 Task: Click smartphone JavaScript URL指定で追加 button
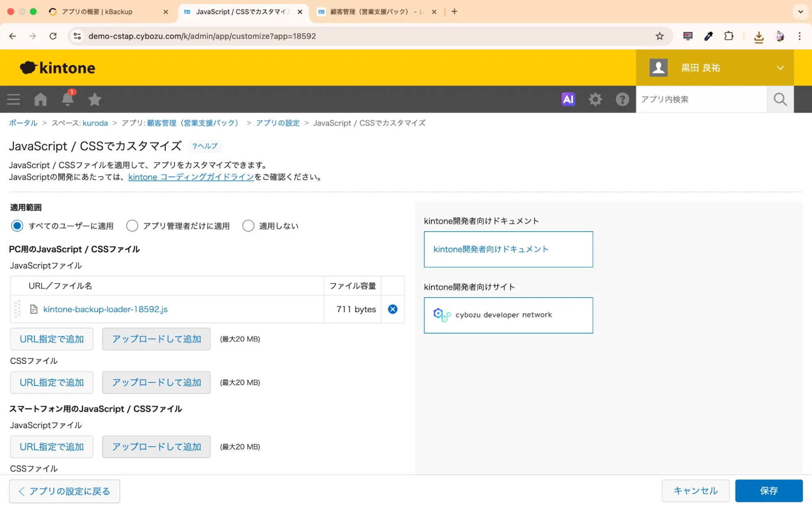click(x=52, y=447)
